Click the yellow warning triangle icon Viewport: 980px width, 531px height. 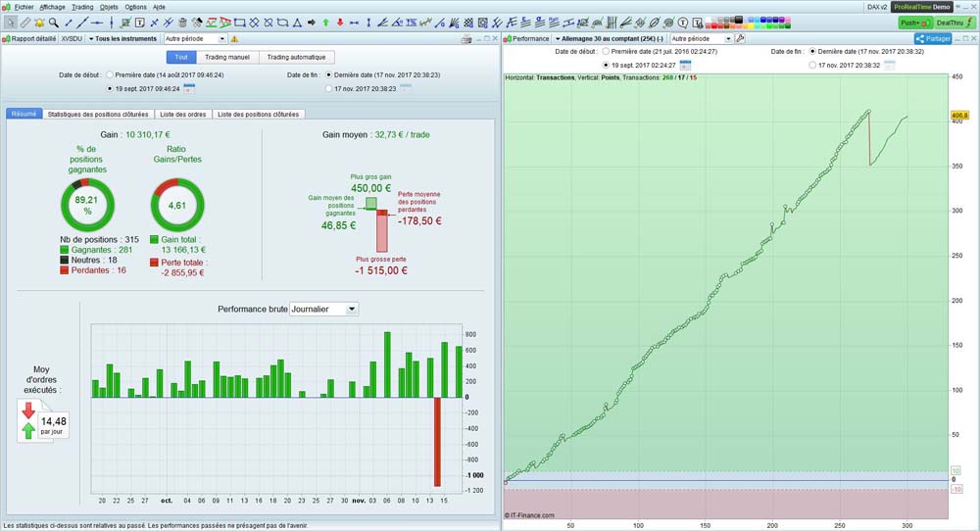tap(234, 39)
